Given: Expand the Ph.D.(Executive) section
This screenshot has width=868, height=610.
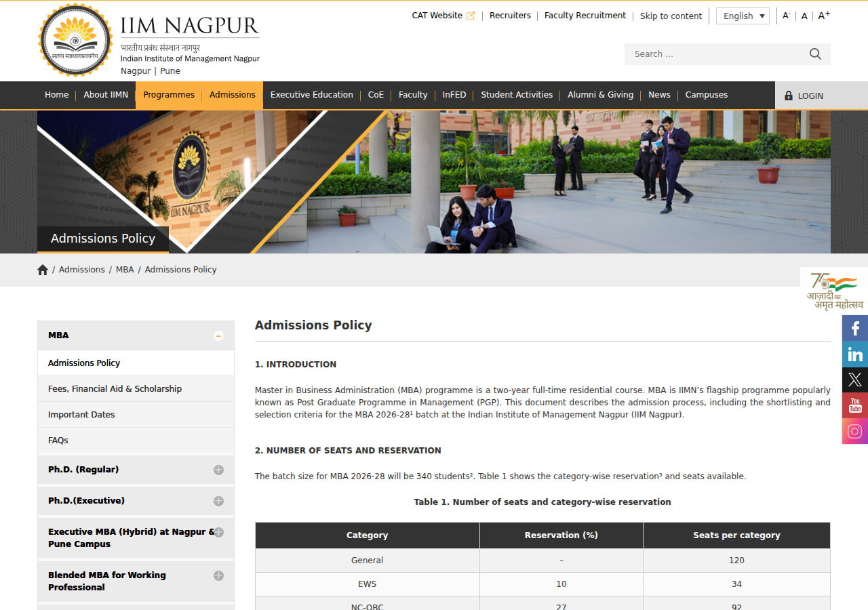Looking at the screenshot, I should tap(218, 501).
